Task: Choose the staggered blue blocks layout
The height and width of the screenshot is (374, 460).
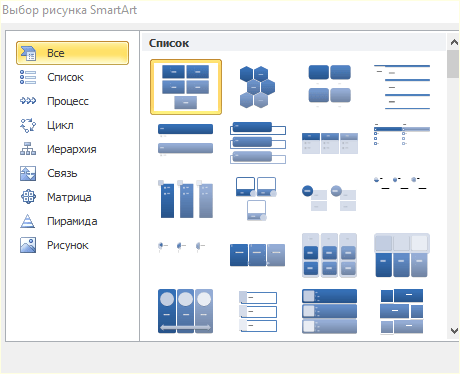Action: [402, 311]
